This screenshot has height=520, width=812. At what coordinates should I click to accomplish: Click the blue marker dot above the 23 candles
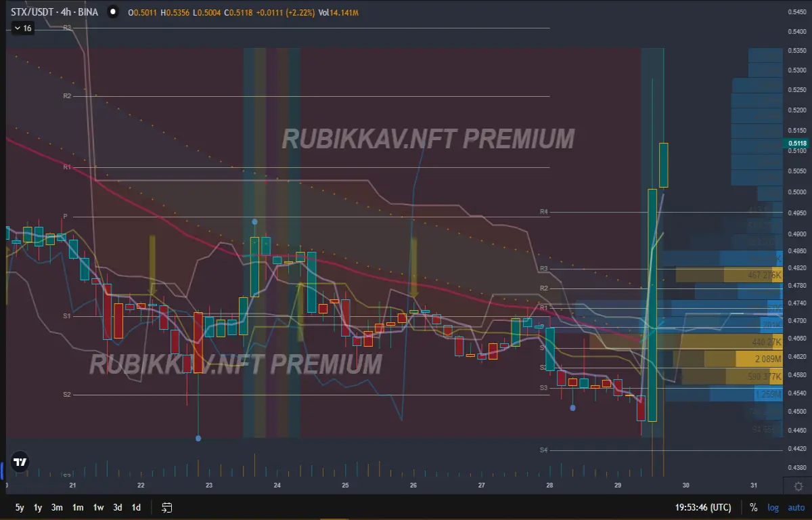[x=255, y=221]
